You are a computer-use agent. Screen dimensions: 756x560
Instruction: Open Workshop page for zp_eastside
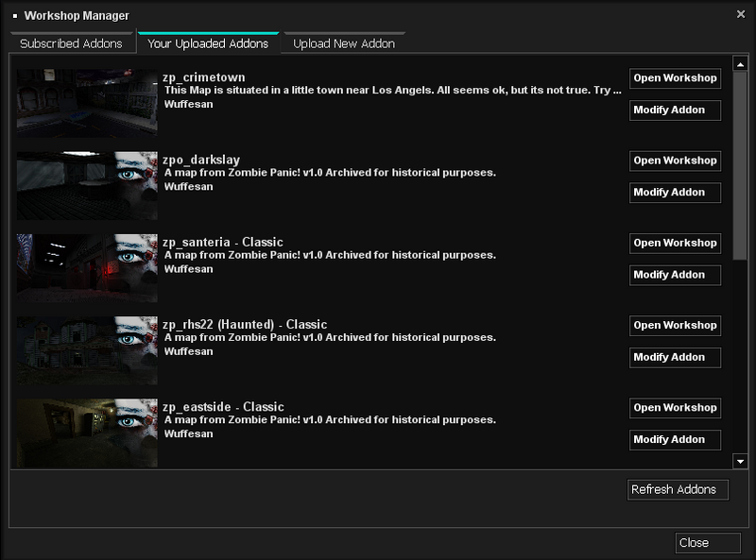click(675, 408)
